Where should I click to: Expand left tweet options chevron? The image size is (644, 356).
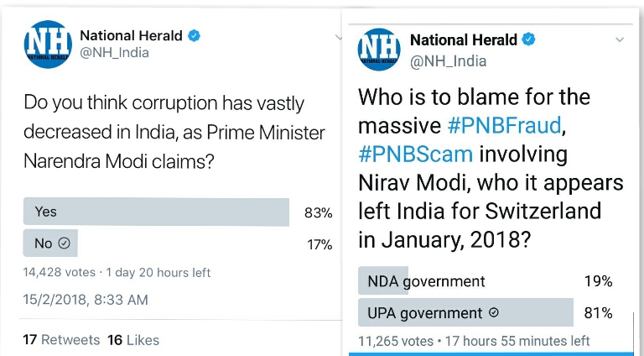(x=339, y=38)
